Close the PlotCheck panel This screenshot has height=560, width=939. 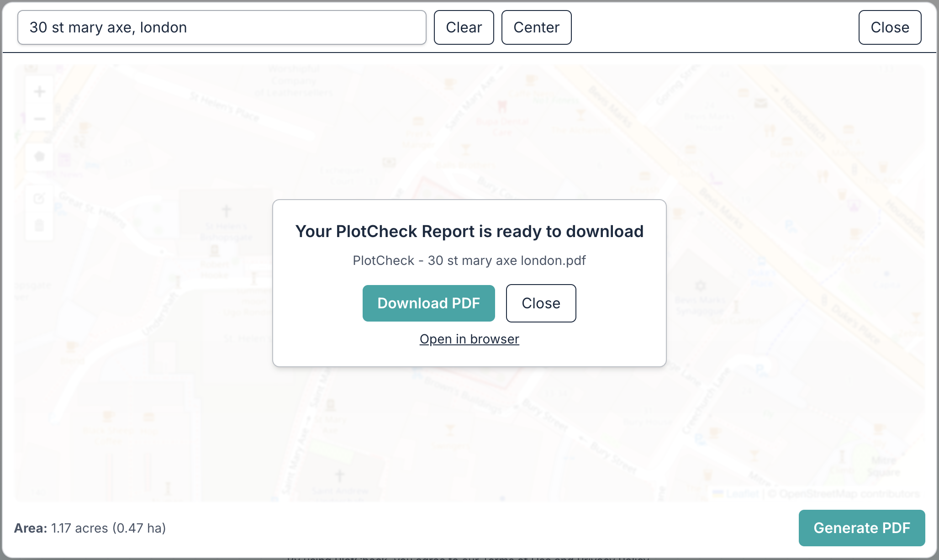tap(889, 27)
